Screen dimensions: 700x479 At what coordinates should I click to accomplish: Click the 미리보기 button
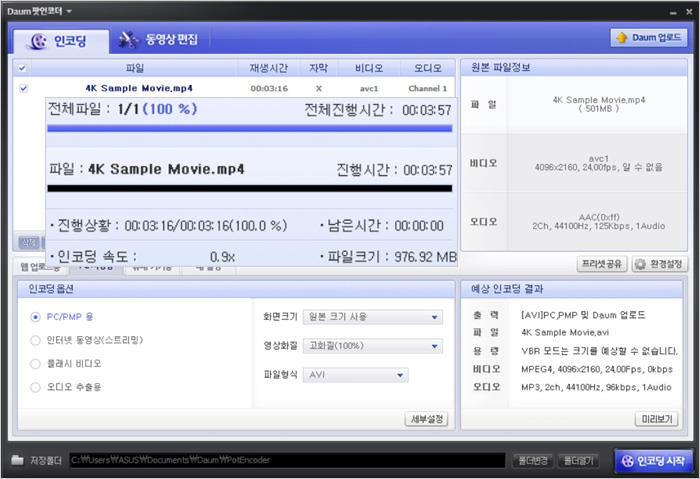657,419
